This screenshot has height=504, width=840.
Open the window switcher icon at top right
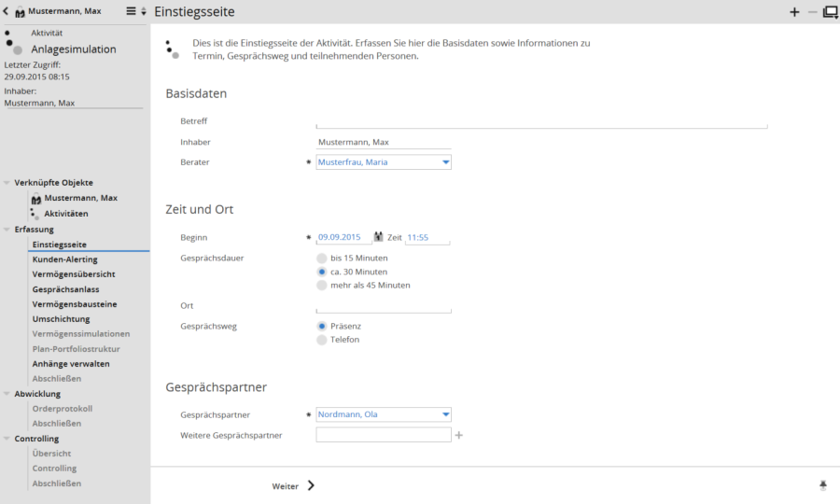(x=830, y=12)
